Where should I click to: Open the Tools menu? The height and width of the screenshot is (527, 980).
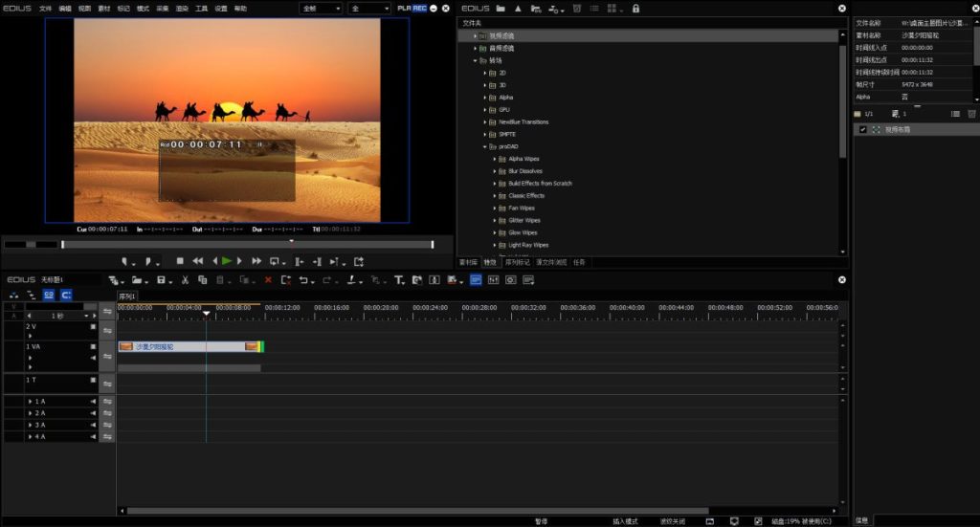pos(201,8)
